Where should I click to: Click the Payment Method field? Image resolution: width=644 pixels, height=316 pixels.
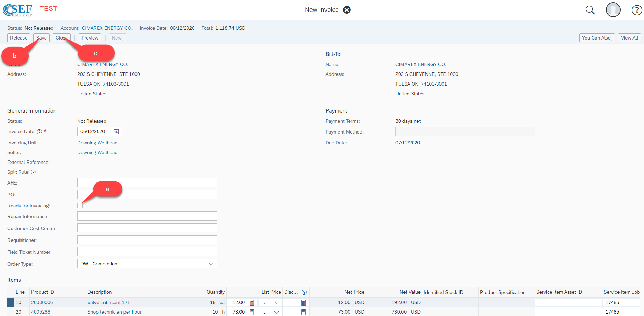point(465,131)
